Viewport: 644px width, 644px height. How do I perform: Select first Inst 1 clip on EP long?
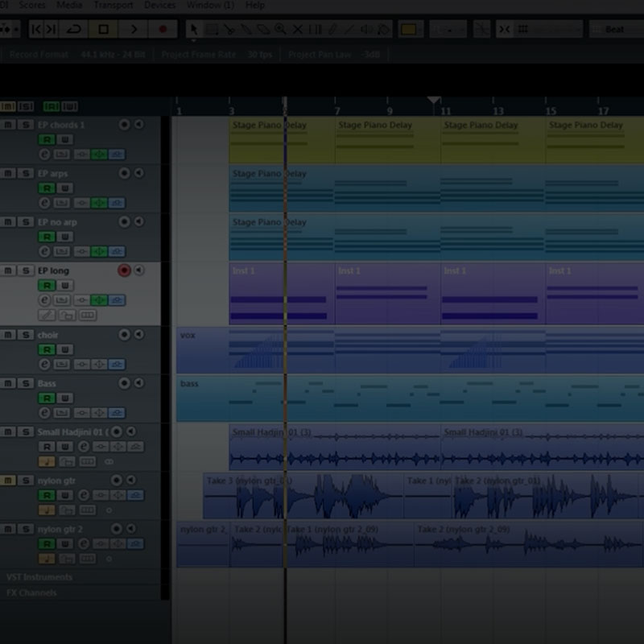(x=282, y=294)
